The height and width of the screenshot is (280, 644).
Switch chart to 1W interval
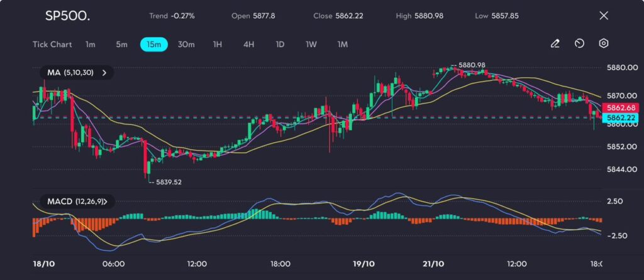click(311, 45)
